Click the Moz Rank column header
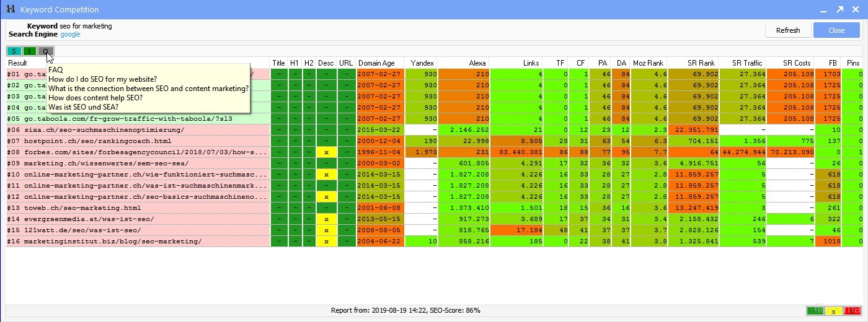868x322 pixels. tap(648, 63)
